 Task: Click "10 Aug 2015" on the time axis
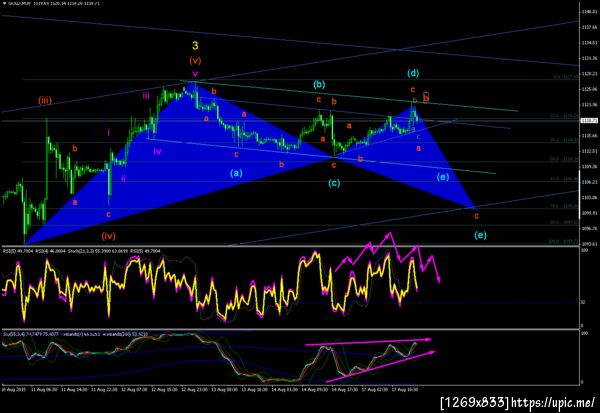tap(13, 389)
